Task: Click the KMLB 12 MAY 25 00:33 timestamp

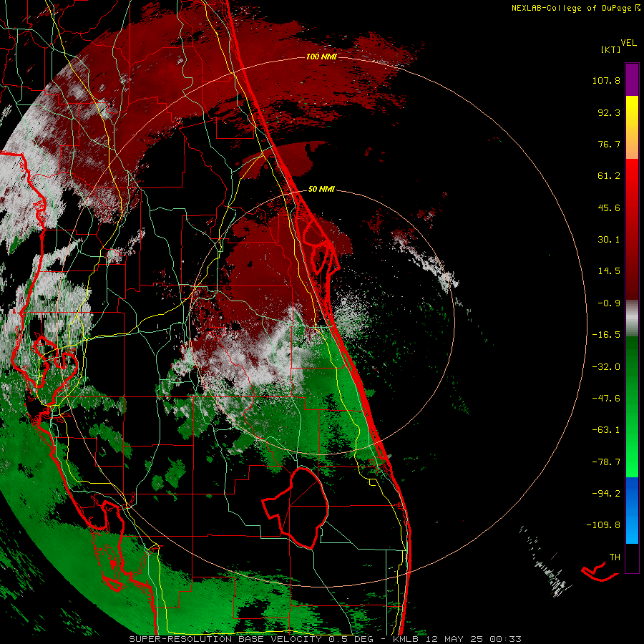Action: pos(457,639)
